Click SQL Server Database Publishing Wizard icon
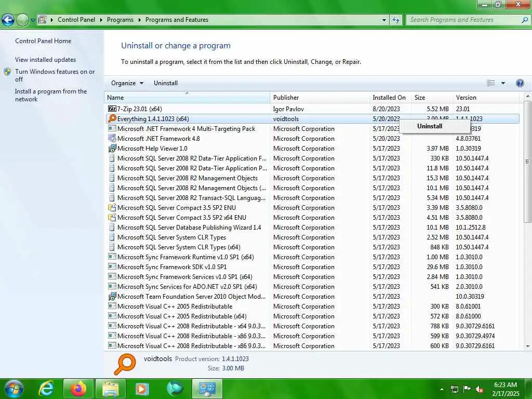The width and height of the screenshot is (532, 399). click(112, 227)
